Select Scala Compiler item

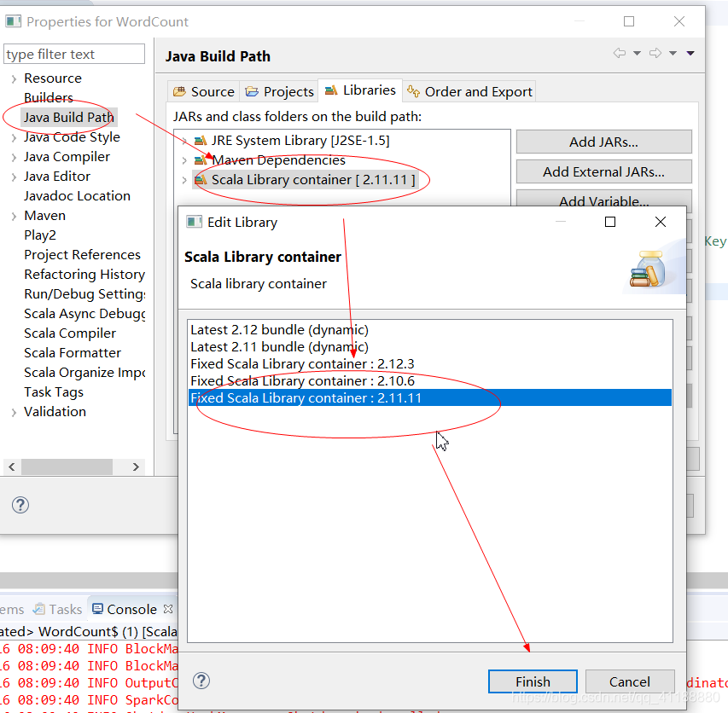[x=70, y=333]
